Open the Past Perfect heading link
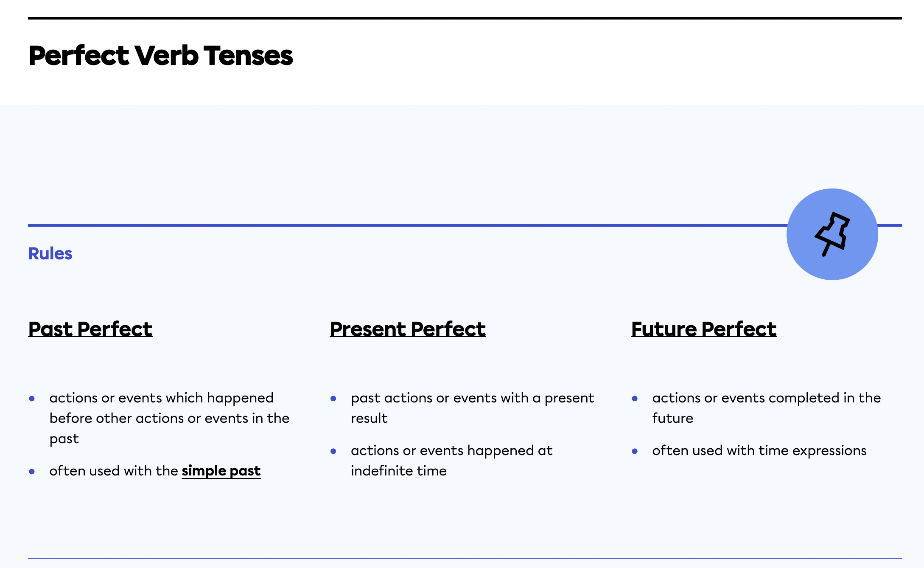924x568 pixels. (90, 329)
